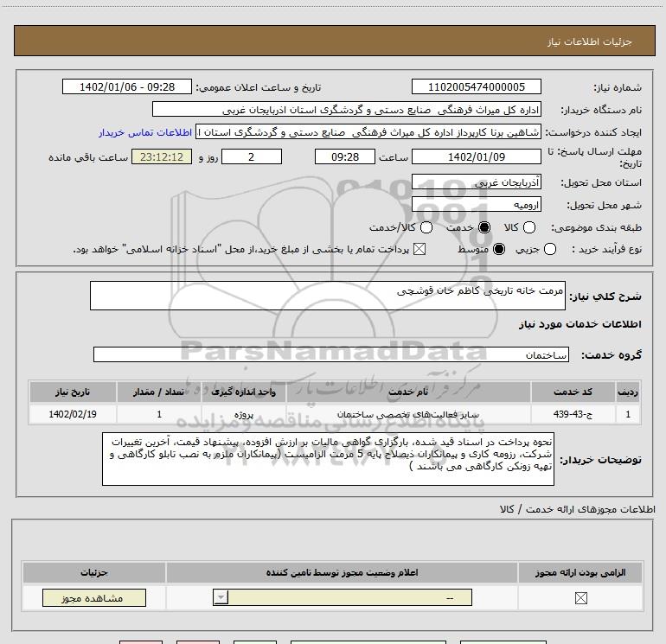This screenshot has width=666, height=644.
Task: Click the need number field 1102005474000005
Action: tap(476, 87)
